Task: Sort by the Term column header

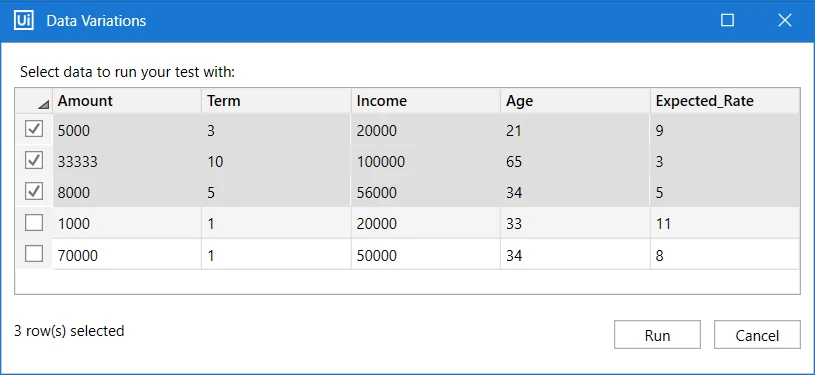Action: pyautogui.click(x=276, y=101)
